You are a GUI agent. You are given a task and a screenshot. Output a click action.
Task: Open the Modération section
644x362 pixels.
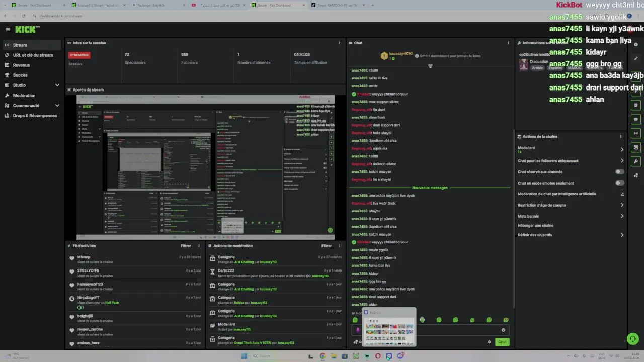tap(32, 96)
